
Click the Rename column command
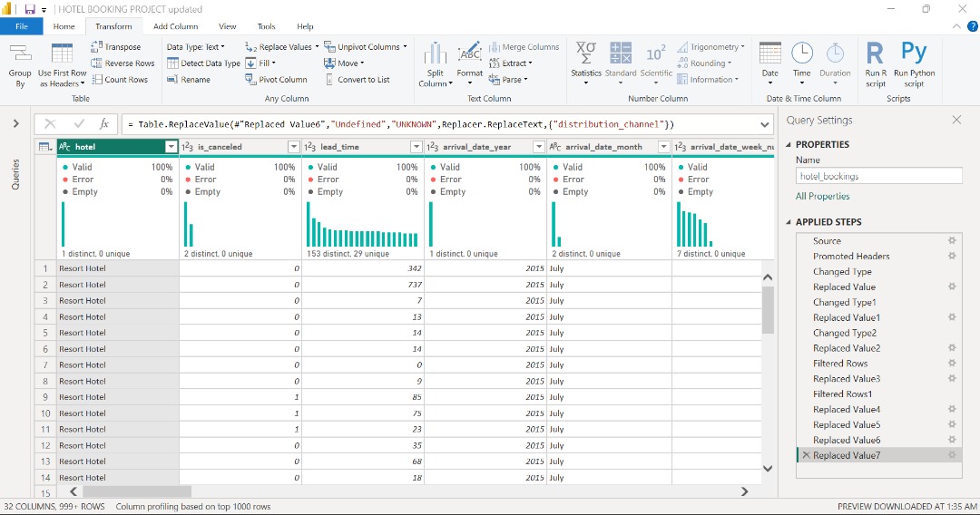189,79
